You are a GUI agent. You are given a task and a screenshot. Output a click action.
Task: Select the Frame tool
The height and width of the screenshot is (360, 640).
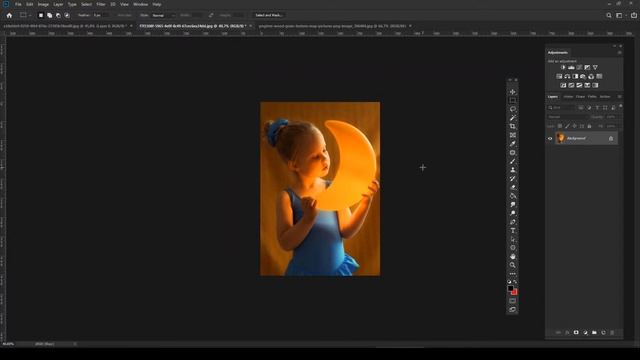point(513,135)
